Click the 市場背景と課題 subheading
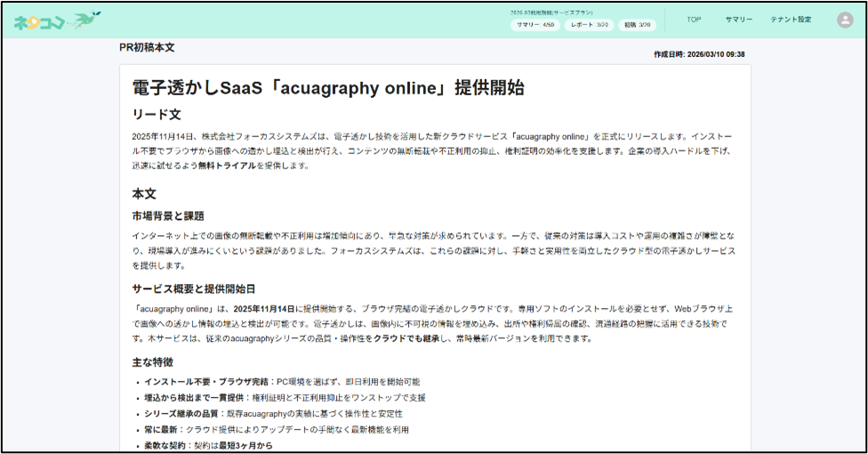Viewport: 868px width, 454px height. (x=168, y=215)
